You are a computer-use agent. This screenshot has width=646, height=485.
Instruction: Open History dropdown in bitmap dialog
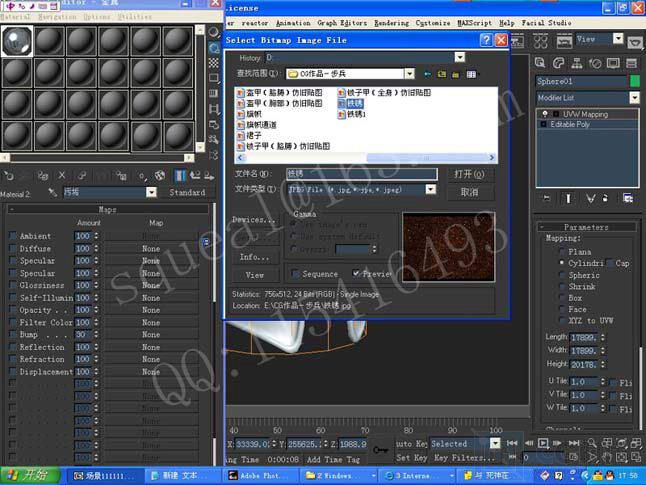(x=460, y=57)
